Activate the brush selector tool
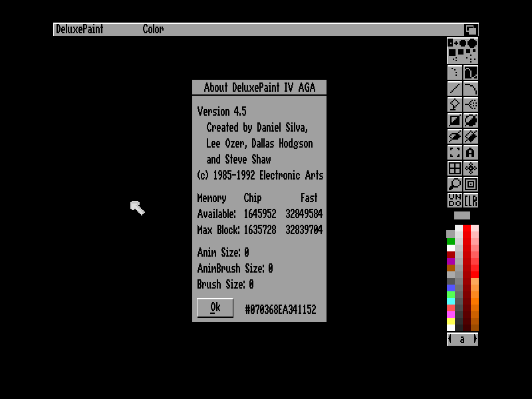This screenshot has height=399, width=532. (x=455, y=152)
